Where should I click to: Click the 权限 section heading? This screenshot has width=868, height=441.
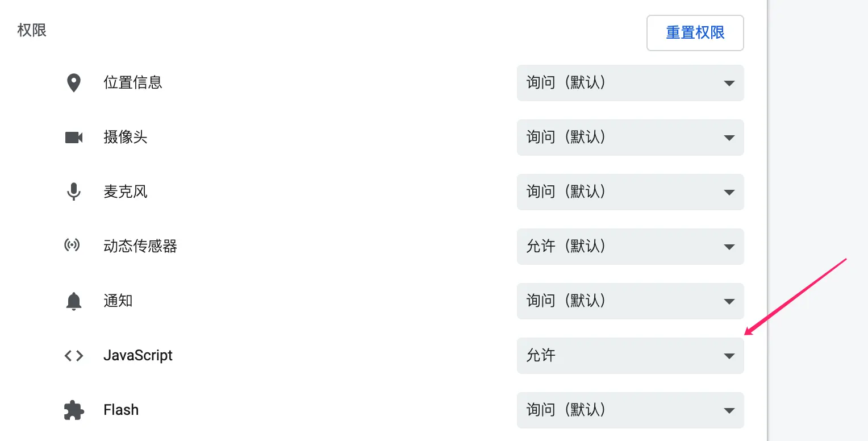pyautogui.click(x=32, y=30)
